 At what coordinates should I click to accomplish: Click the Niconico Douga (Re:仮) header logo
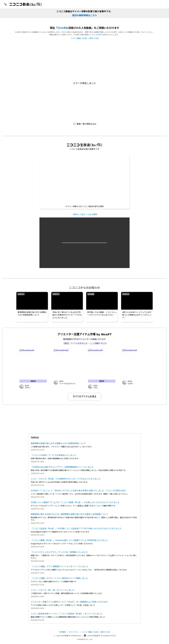click(x=23, y=4)
